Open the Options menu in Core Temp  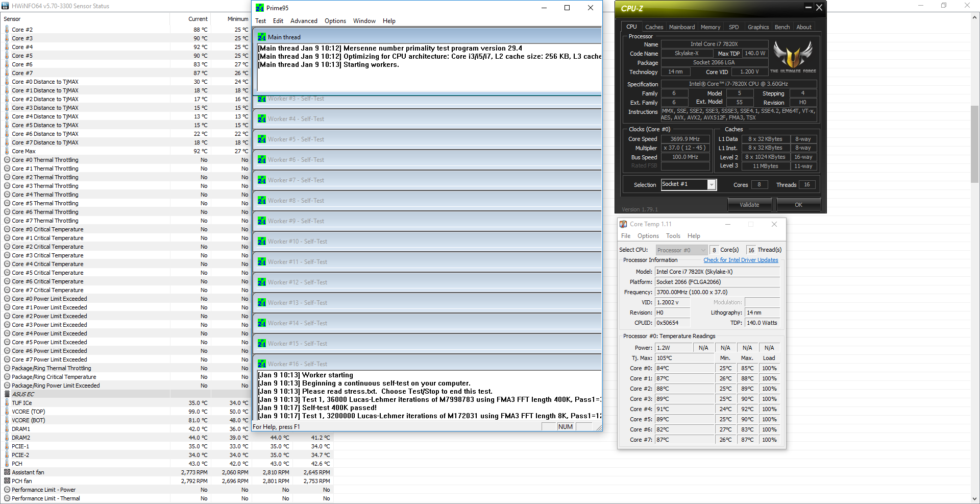coord(648,236)
